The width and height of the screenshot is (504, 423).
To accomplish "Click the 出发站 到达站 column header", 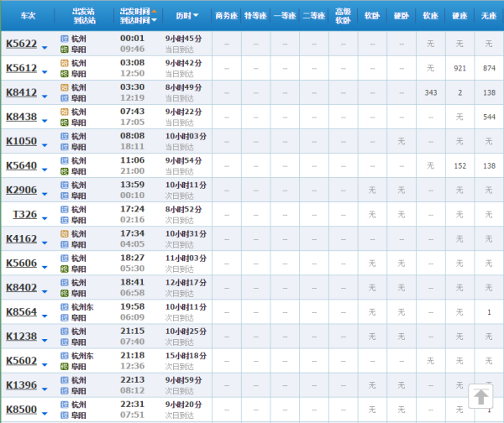I will pyautogui.click(x=84, y=16).
